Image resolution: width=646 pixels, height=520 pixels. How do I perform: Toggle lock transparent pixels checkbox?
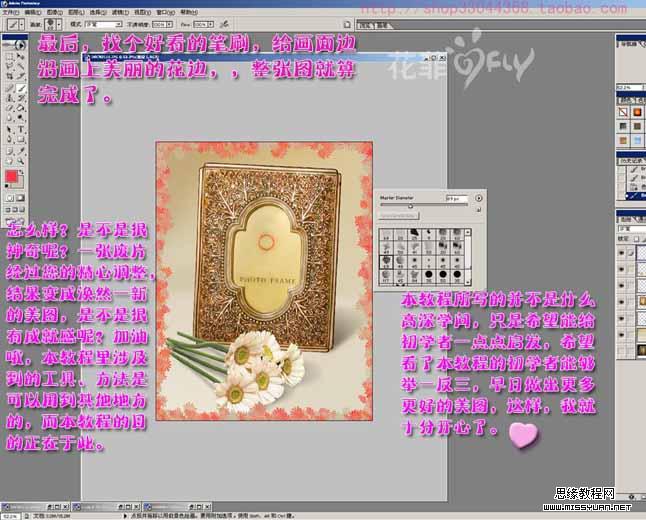pos(636,239)
